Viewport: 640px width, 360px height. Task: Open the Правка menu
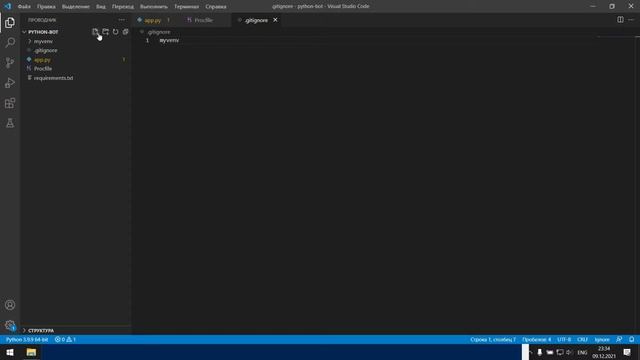click(x=46, y=7)
